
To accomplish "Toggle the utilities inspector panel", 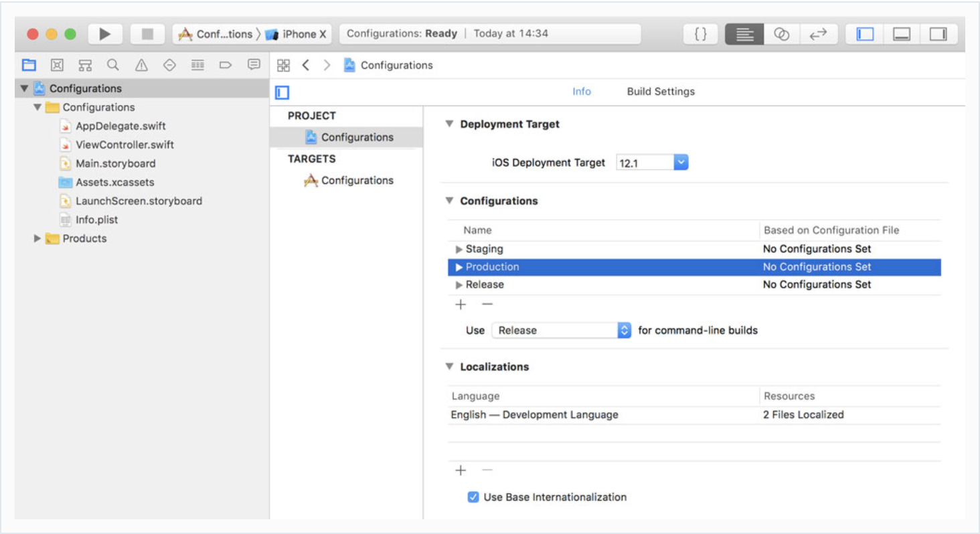I will click(938, 34).
